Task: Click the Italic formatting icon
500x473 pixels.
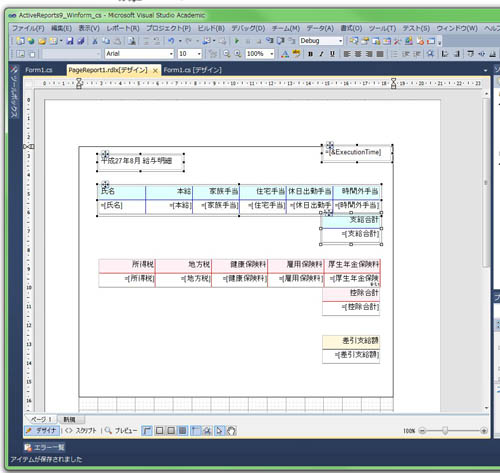Action: click(x=321, y=54)
